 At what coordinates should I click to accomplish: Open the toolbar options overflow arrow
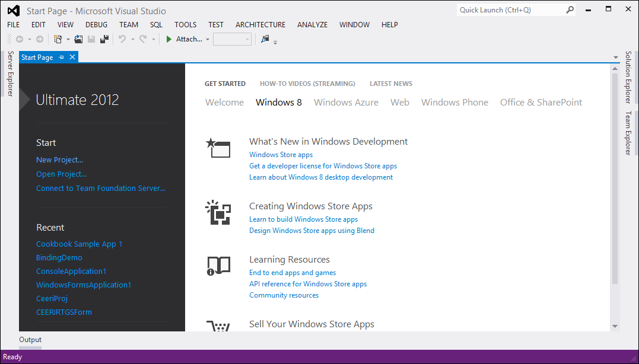pos(275,42)
